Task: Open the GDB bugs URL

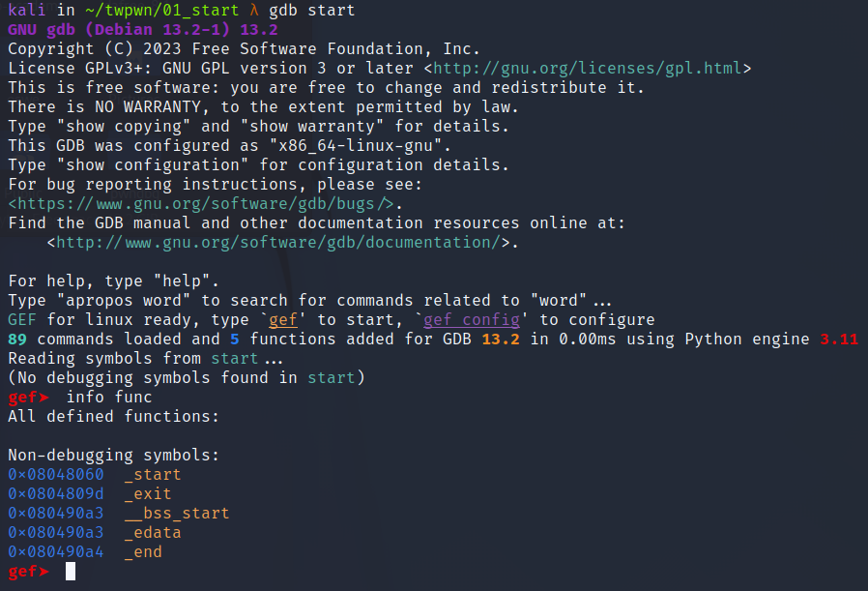Action: pos(203,204)
